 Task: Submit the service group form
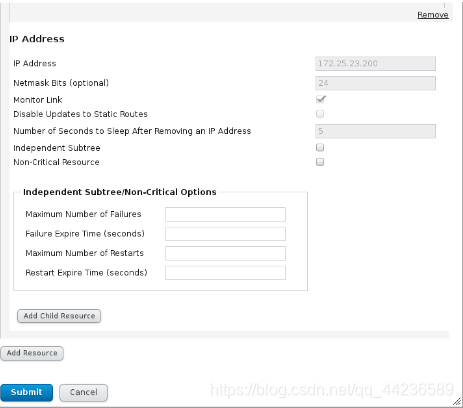[26, 392]
